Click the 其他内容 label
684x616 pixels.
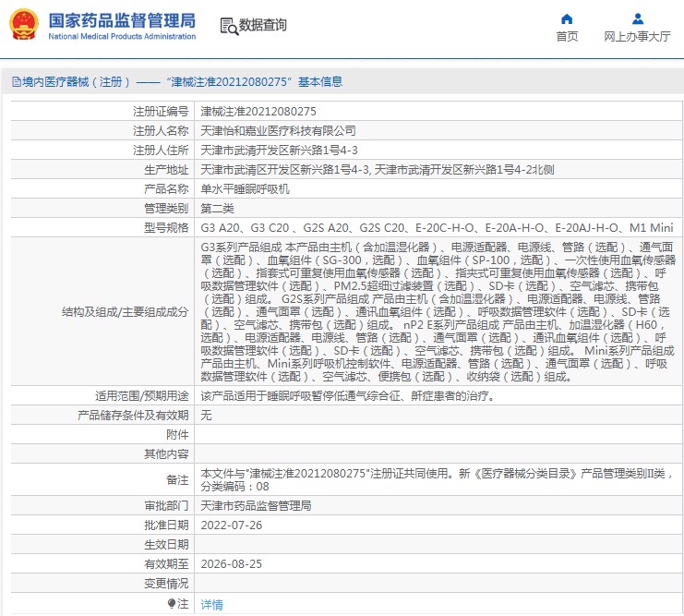[166, 454]
